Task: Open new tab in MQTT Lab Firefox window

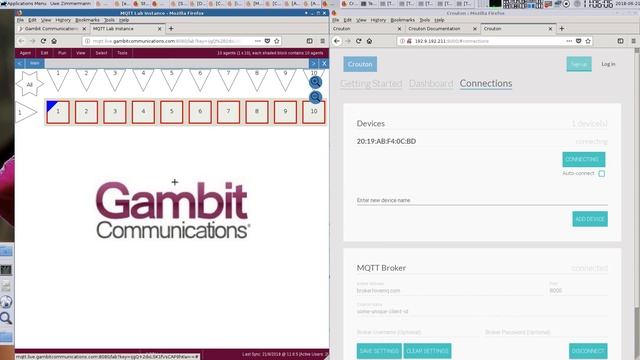Action: (x=171, y=29)
